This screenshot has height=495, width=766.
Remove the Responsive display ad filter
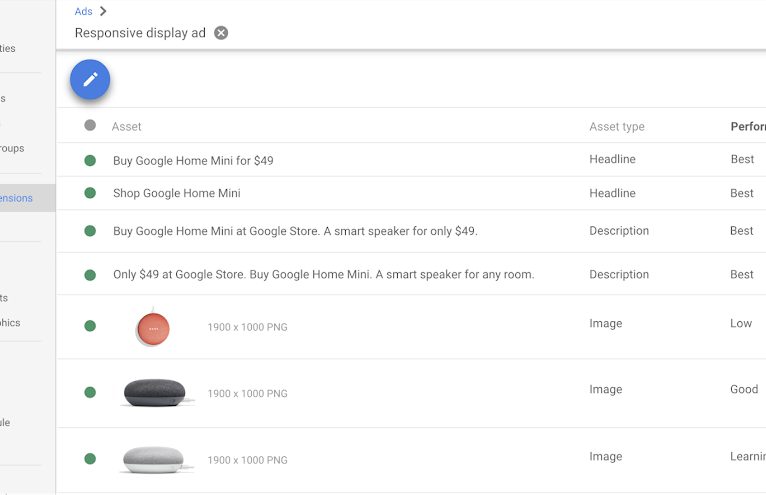click(x=221, y=33)
